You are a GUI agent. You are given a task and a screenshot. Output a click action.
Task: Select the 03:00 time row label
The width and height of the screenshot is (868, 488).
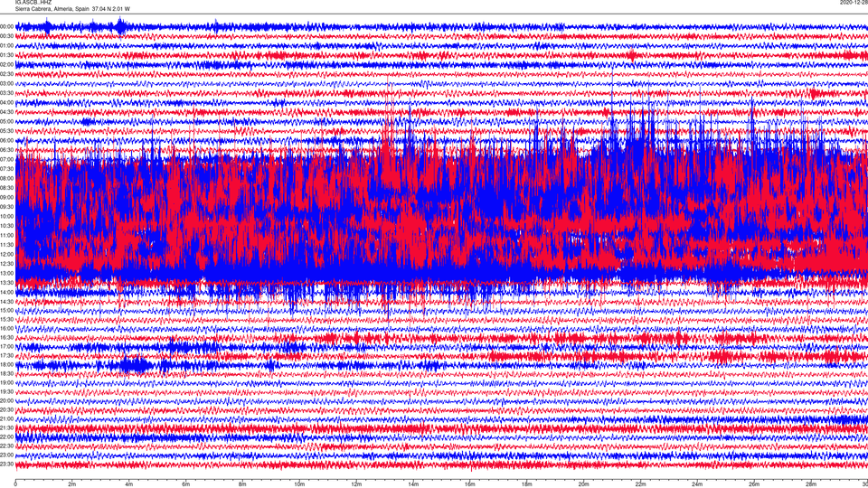click(7, 83)
